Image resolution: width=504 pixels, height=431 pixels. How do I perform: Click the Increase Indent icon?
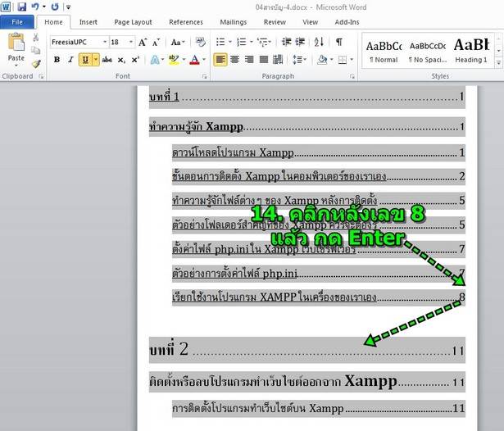[300, 42]
